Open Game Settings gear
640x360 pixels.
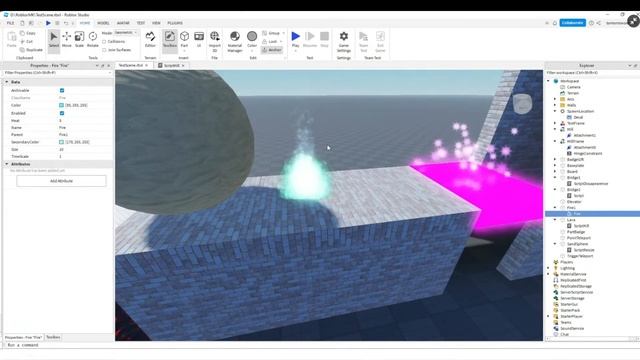[x=344, y=42]
